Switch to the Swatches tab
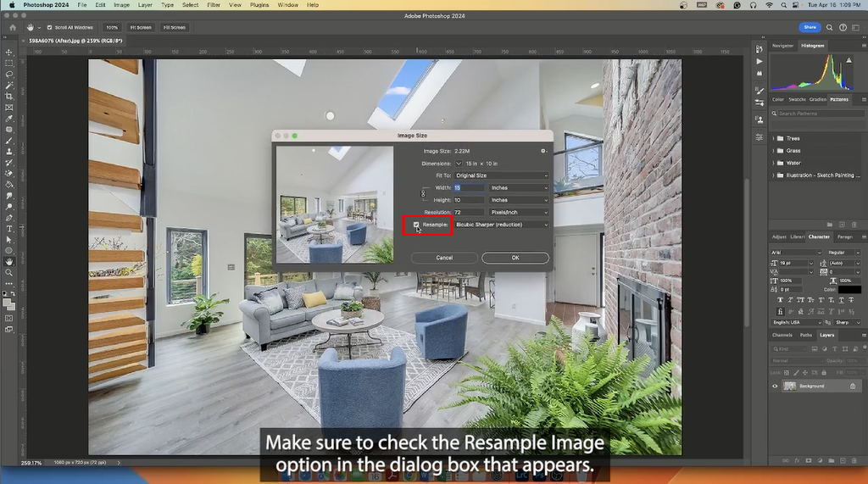Viewport: 868px width, 484px height. (x=797, y=100)
